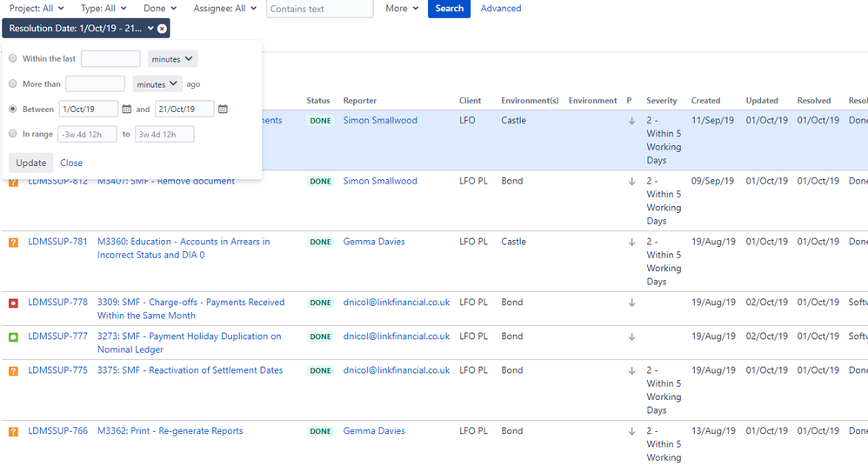Screen dimensions: 868x466
Task: Edit the Between start date 1/Oct/19 field
Action: pyautogui.click(x=89, y=109)
